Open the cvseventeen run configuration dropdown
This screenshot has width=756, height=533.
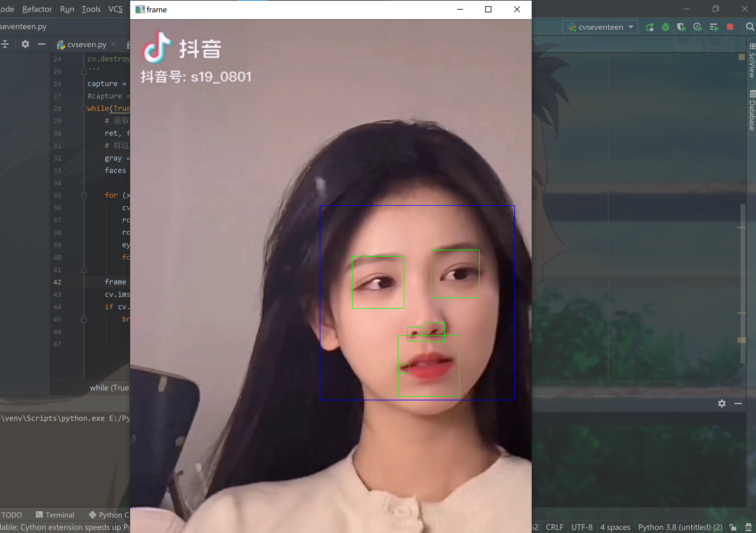pyautogui.click(x=600, y=27)
